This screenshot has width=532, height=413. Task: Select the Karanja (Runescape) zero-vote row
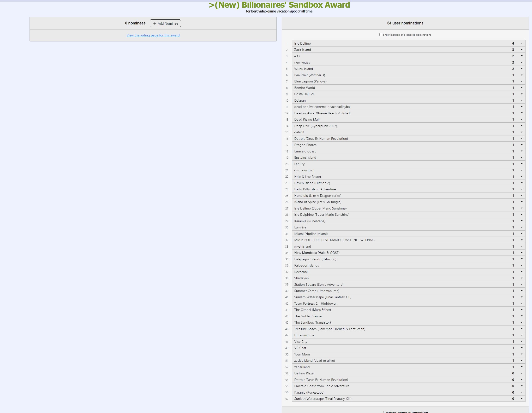[309, 392]
